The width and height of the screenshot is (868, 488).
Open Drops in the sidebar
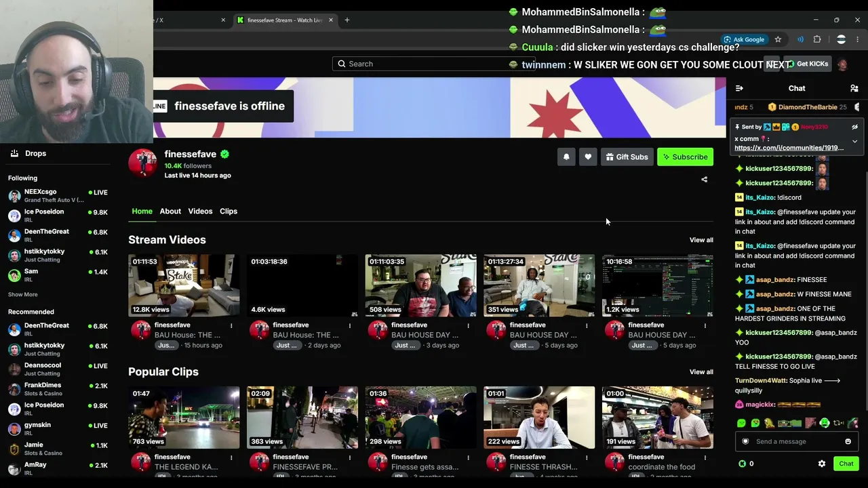click(x=35, y=153)
